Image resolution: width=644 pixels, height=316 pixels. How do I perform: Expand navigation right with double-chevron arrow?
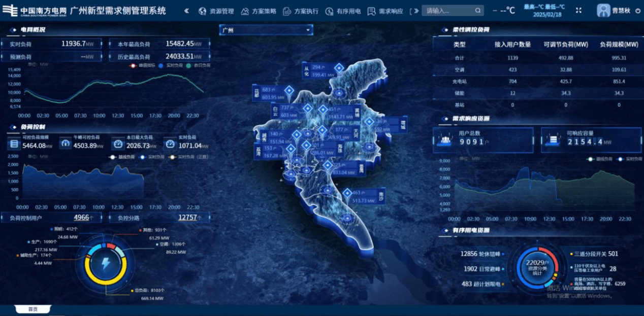click(x=416, y=11)
